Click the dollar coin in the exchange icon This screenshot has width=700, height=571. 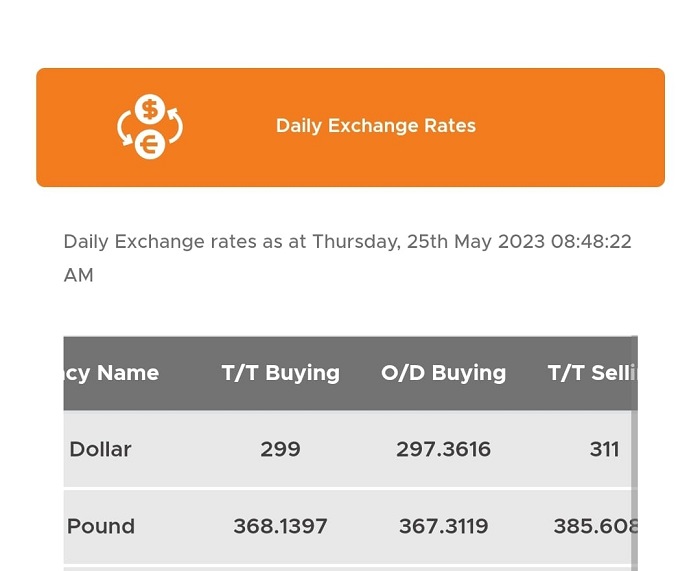pyautogui.click(x=150, y=108)
